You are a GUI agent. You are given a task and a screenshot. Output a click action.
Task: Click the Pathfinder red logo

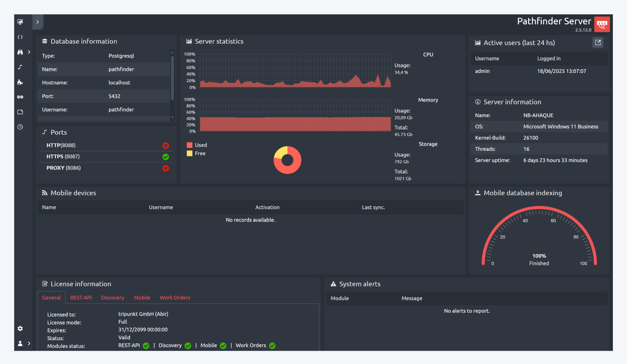pyautogui.click(x=602, y=24)
